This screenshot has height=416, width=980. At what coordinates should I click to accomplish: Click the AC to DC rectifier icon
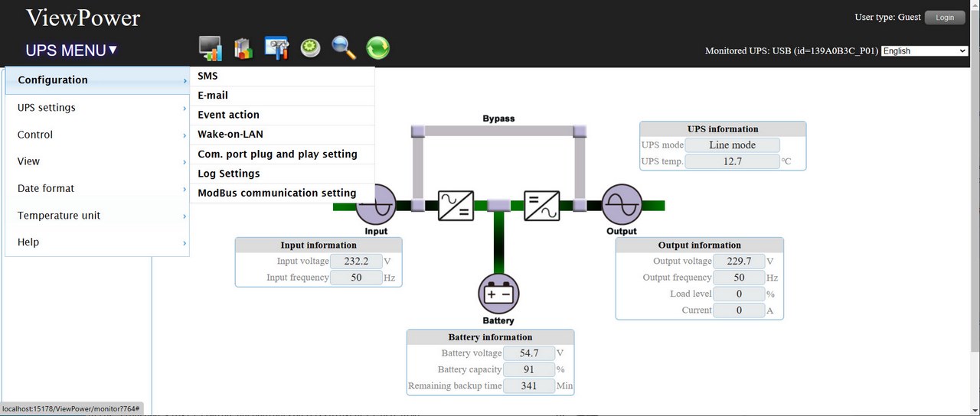tap(456, 206)
